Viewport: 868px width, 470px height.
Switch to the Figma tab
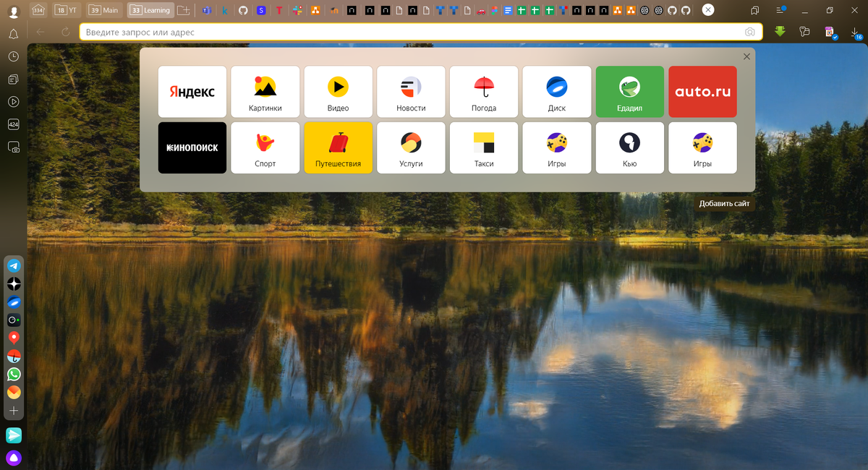point(494,11)
